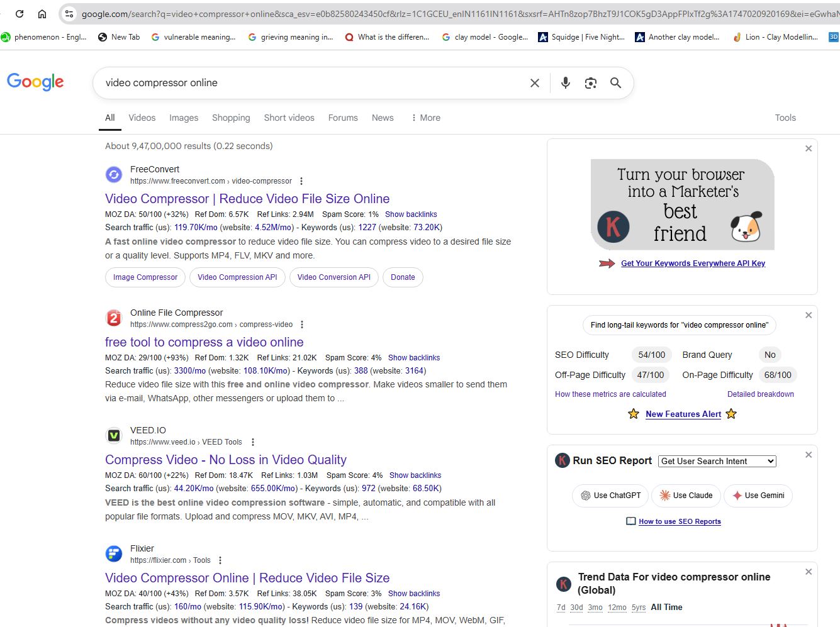
Task: Open Detailed breakdown link
Action: [x=761, y=394]
